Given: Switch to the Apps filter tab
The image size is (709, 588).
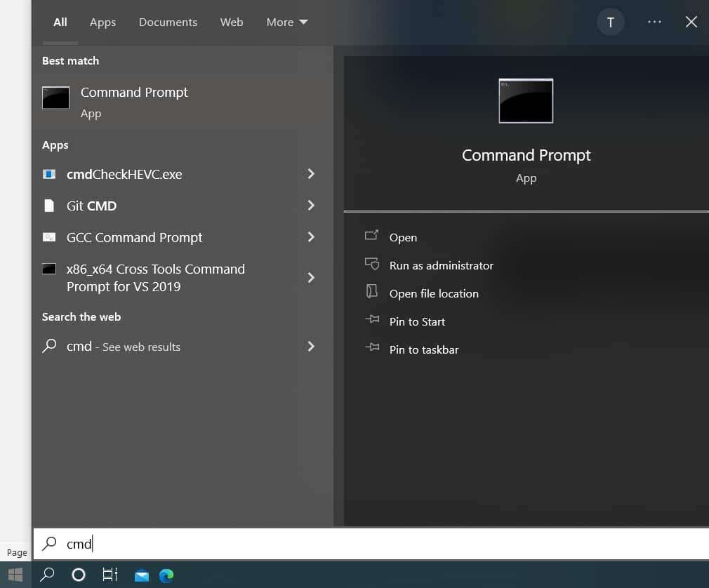Looking at the screenshot, I should (x=102, y=22).
